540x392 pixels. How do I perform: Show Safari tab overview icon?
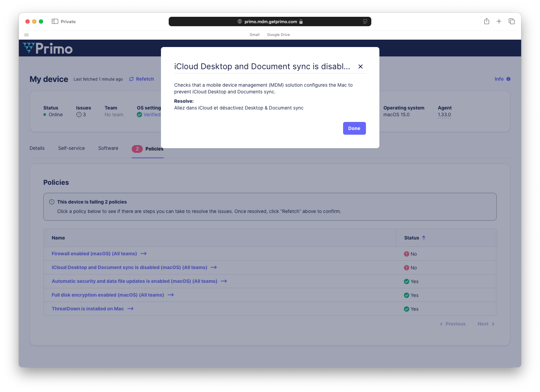click(512, 21)
